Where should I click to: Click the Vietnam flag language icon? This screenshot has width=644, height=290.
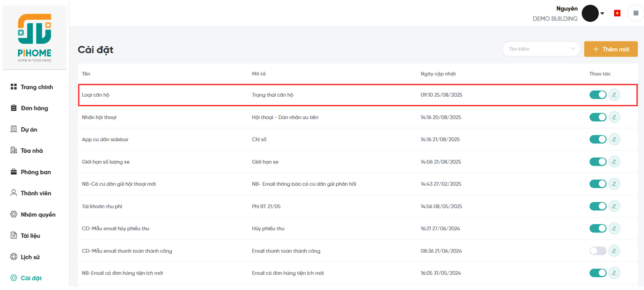(617, 13)
